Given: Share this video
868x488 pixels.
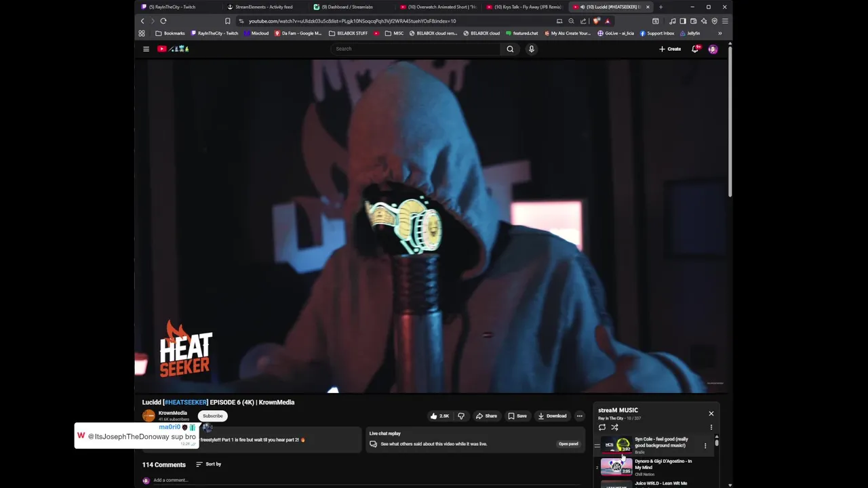Looking at the screenshot, I should point(486,416).
